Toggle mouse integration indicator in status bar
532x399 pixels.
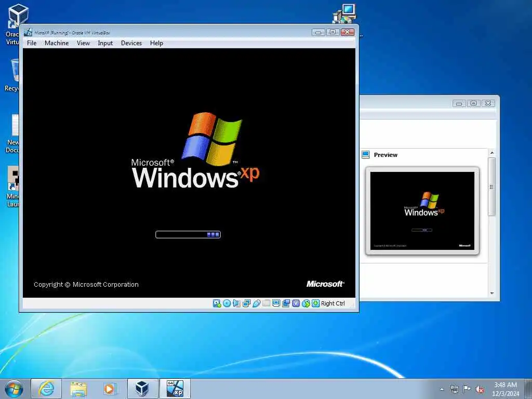point(305,303)
